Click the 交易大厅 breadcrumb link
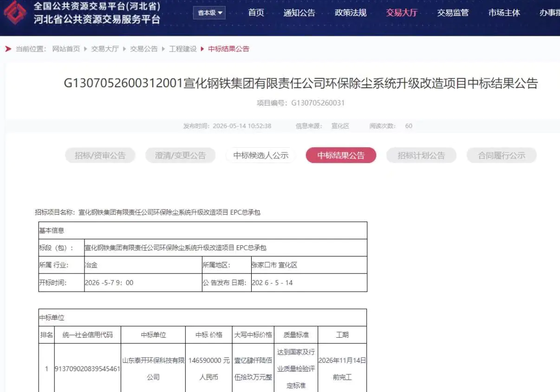The width and height of the screenshot is (560, 392). coord(105,49)
